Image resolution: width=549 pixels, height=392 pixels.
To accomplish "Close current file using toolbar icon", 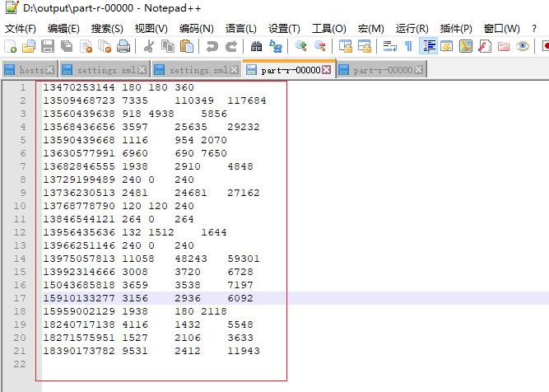I will coord(86,46).
